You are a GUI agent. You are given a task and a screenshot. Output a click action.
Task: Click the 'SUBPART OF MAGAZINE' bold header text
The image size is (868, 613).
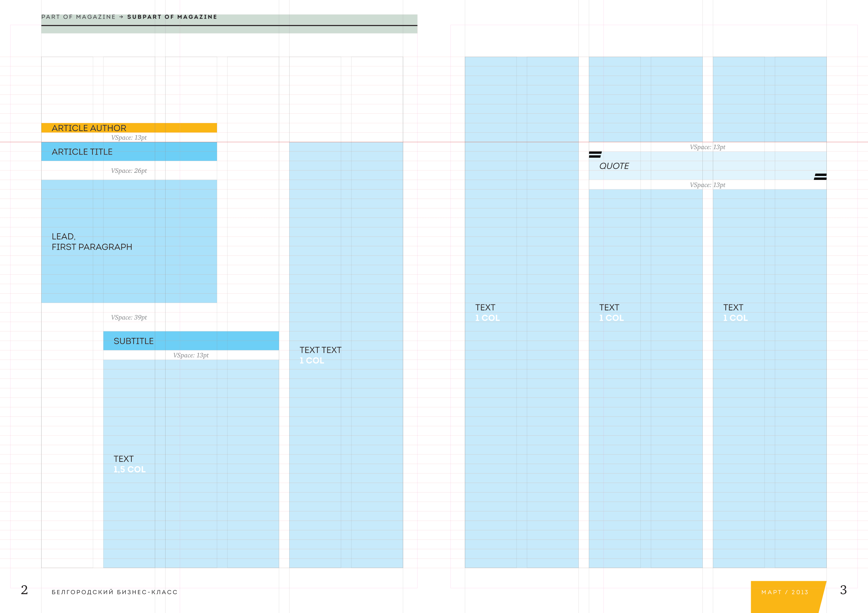pyautogui.click(x=172, y=17)
